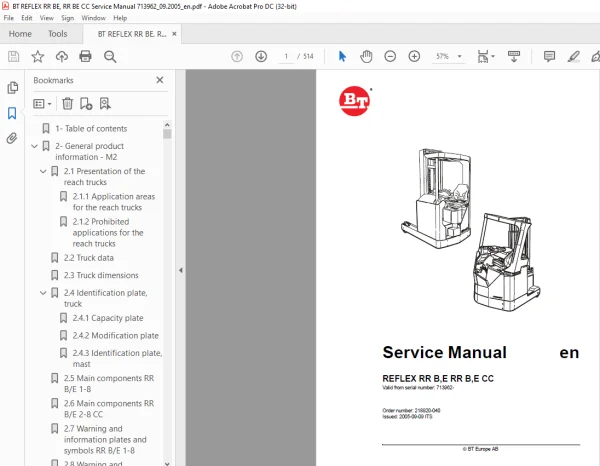The width and height of the screenshot is (600, 466).
Task: Click the Save file icon
Action: pyautogui.click(x=13, y=57)
